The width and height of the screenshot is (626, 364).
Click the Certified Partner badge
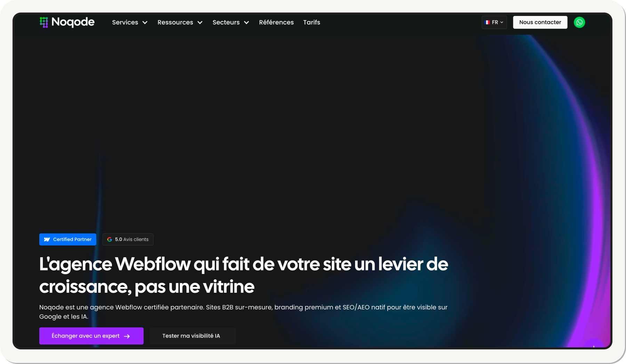(68, 240)
